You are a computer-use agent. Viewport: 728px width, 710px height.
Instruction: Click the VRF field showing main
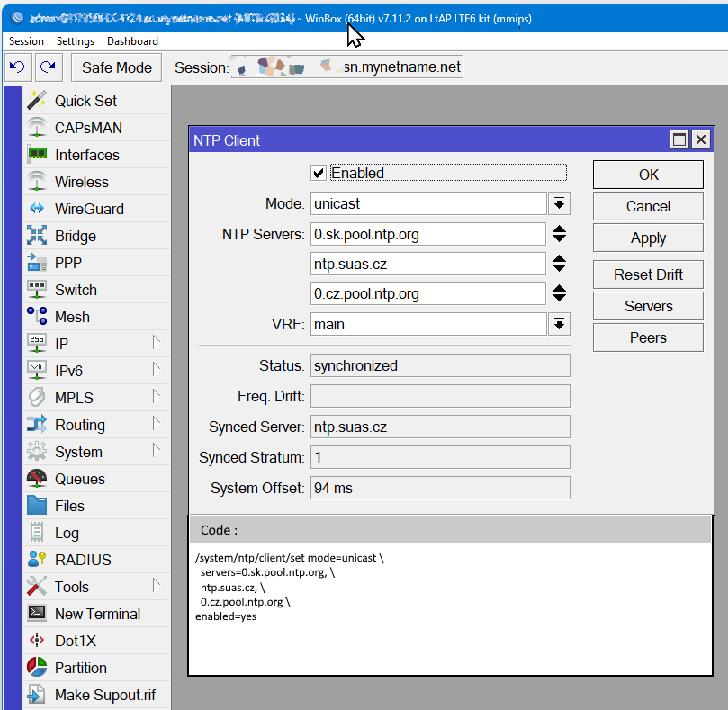428,324
